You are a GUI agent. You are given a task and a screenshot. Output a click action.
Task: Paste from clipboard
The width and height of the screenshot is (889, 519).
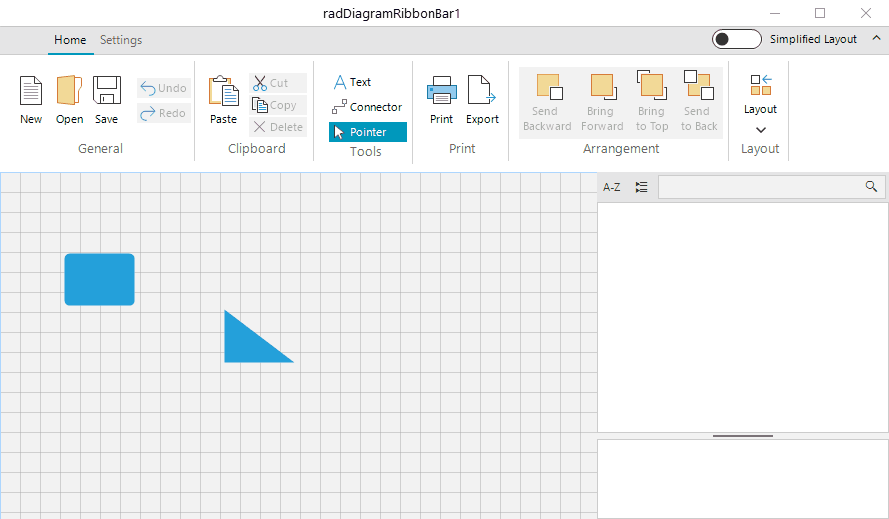[223, 100]
